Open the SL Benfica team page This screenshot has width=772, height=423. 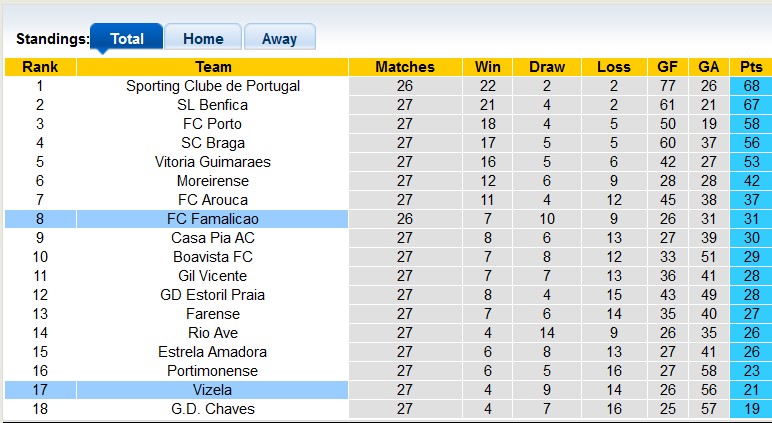[213, 105]
